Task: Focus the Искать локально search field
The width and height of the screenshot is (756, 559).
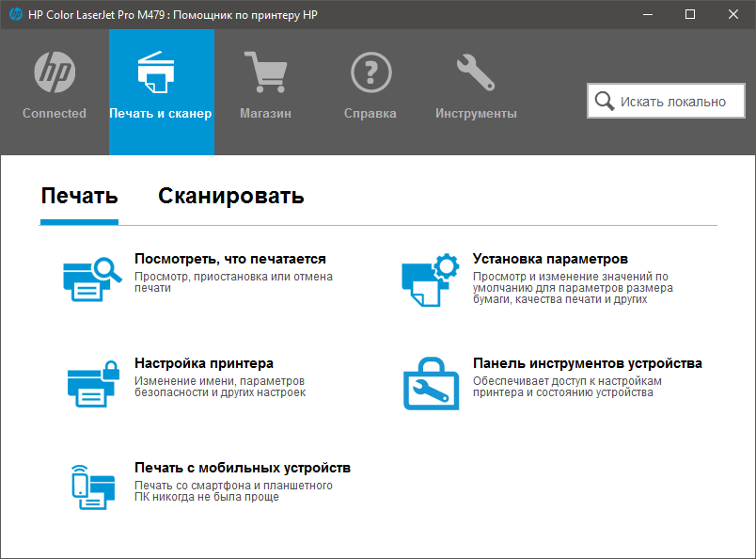Action: (666, 101)
